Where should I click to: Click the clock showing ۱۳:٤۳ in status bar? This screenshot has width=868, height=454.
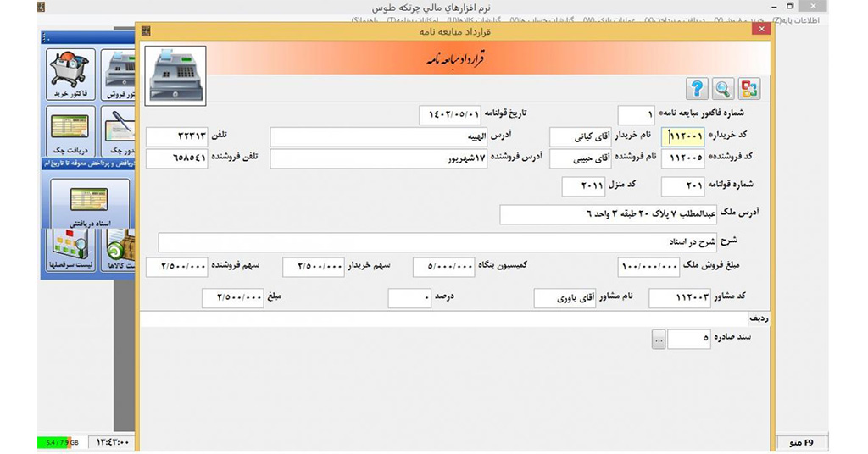[x=112, y=443]
